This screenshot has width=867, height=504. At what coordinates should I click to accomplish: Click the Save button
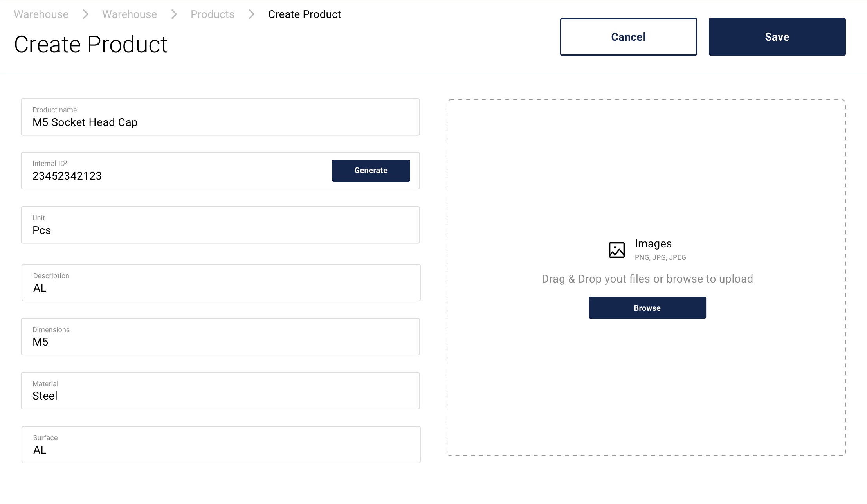pyautogui.click(x=777, y=37)
